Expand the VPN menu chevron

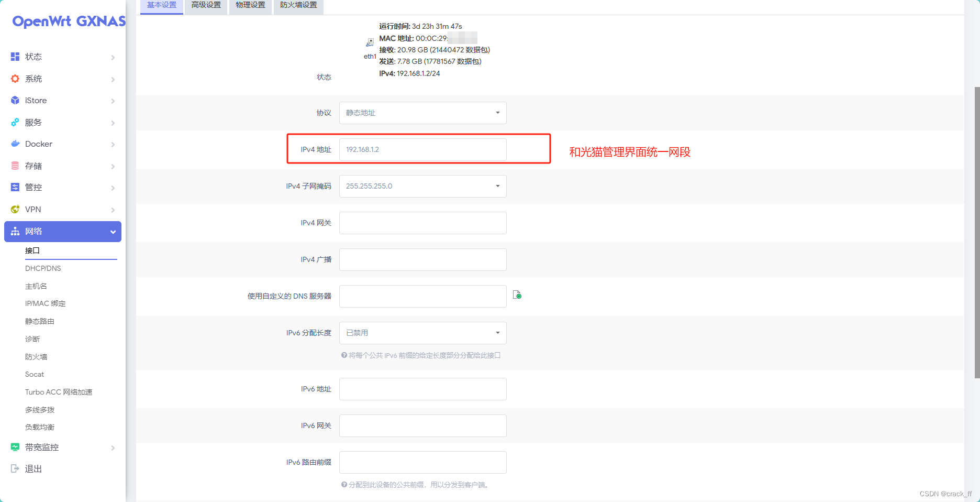click(x=113, y=210)
